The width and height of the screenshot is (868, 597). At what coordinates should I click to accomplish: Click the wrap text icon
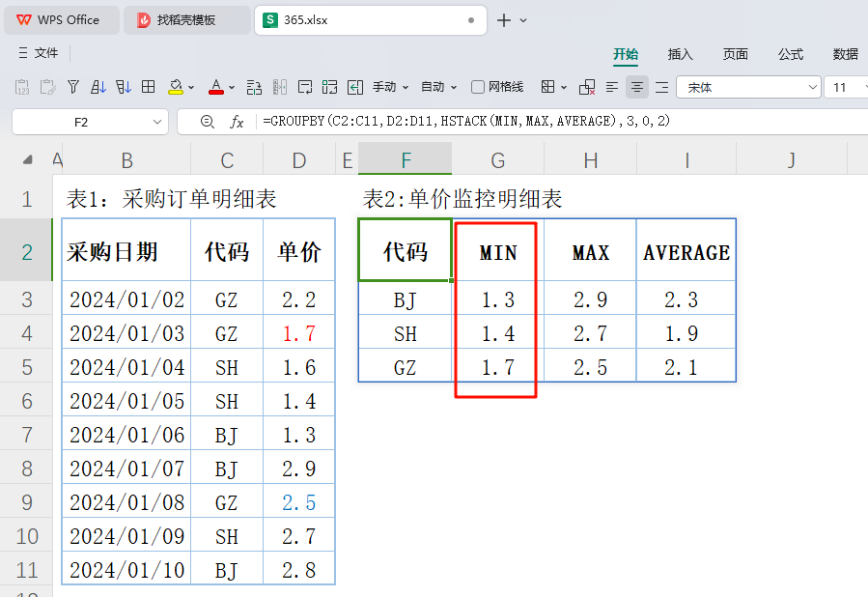(305, 87)
